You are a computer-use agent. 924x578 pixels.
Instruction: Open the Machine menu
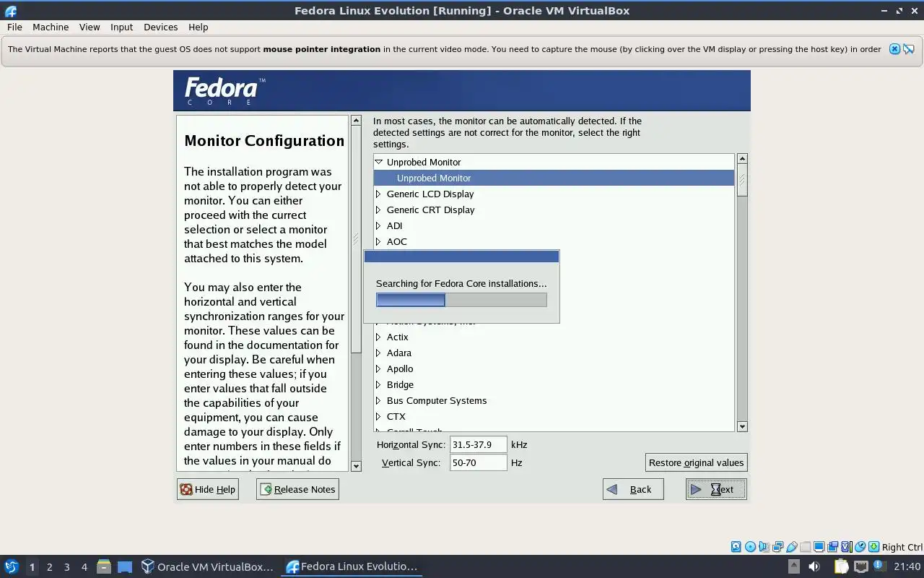tap(51, 27)
